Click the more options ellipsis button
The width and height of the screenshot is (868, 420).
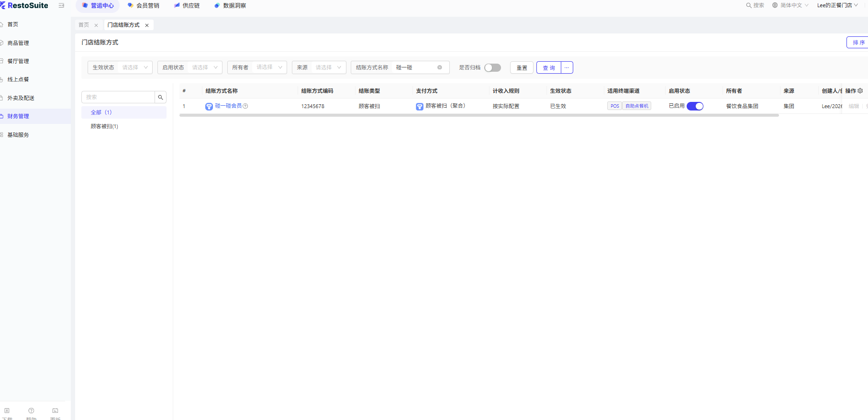(x=567, y=67)
